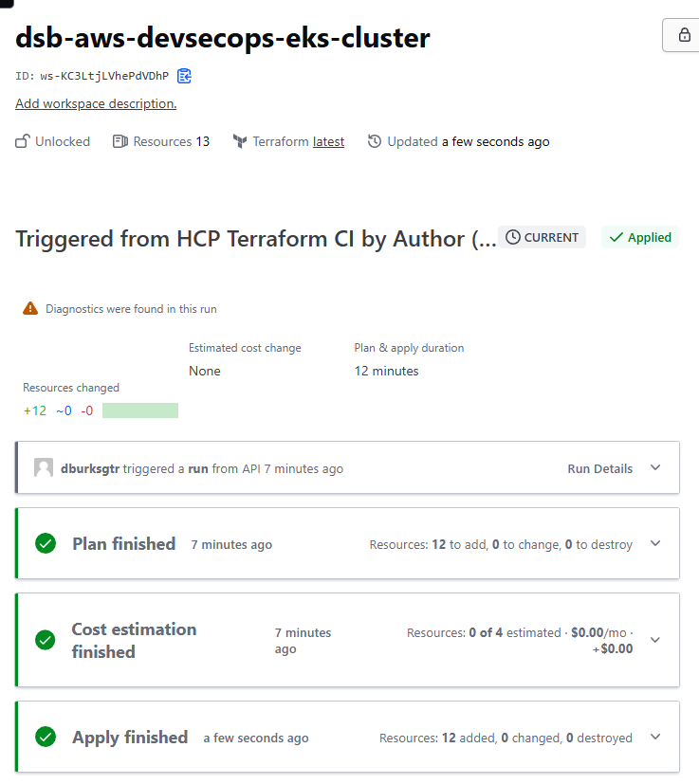Expand the Plan finished panel
699x784 pixels.
pyautogui.click(x=655, y=544)
